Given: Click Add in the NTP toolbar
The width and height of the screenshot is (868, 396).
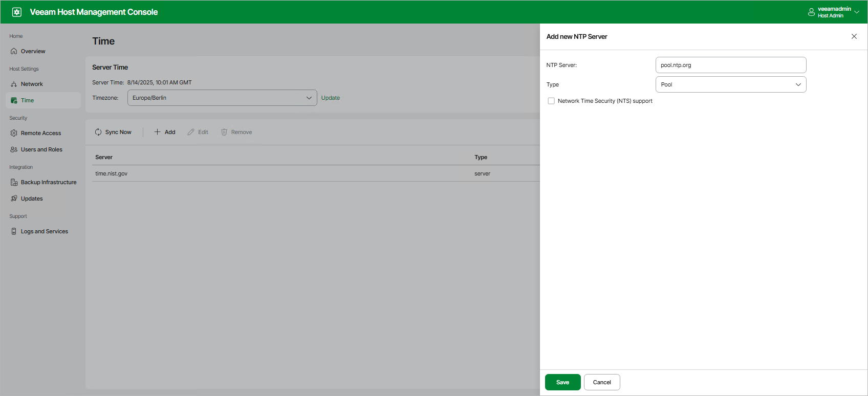Looking at the screenshot, I should (x=165, y=132).
